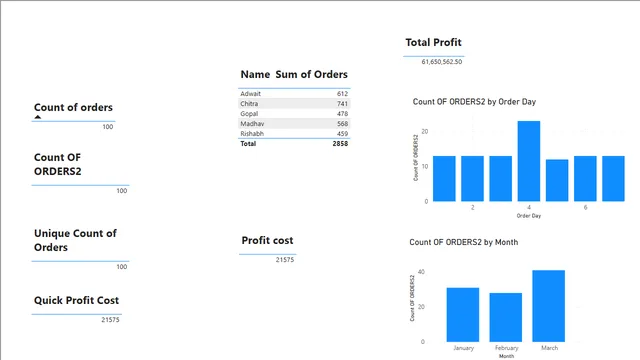
Task: Select the Adwait row name
Action: tap(250, 93)
